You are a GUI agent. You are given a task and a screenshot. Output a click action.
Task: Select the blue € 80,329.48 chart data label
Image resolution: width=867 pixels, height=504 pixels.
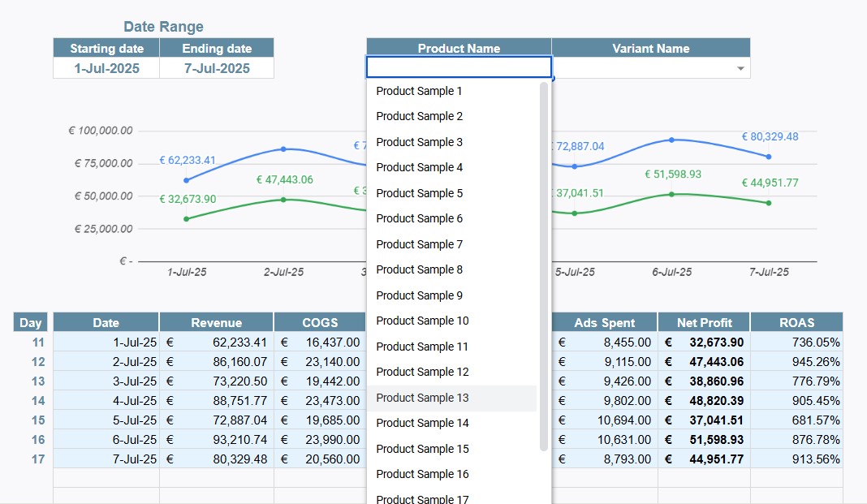770,137
